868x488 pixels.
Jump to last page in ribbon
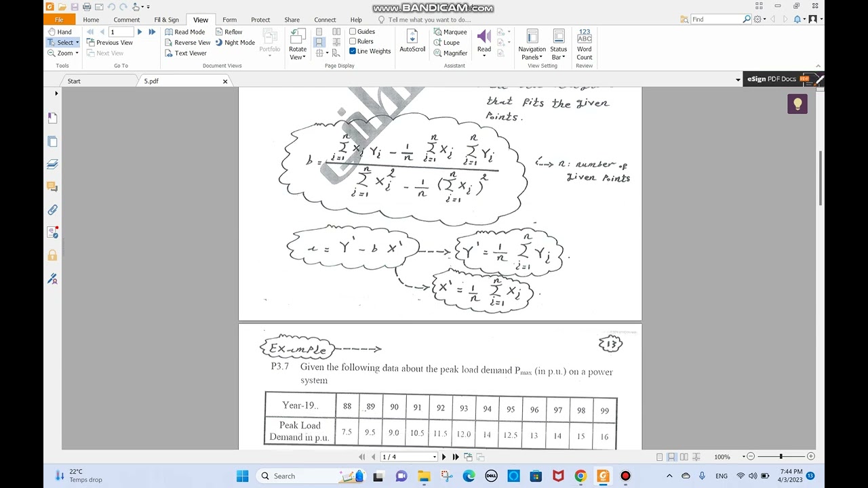pyautogui.click(x=152, y=32)
